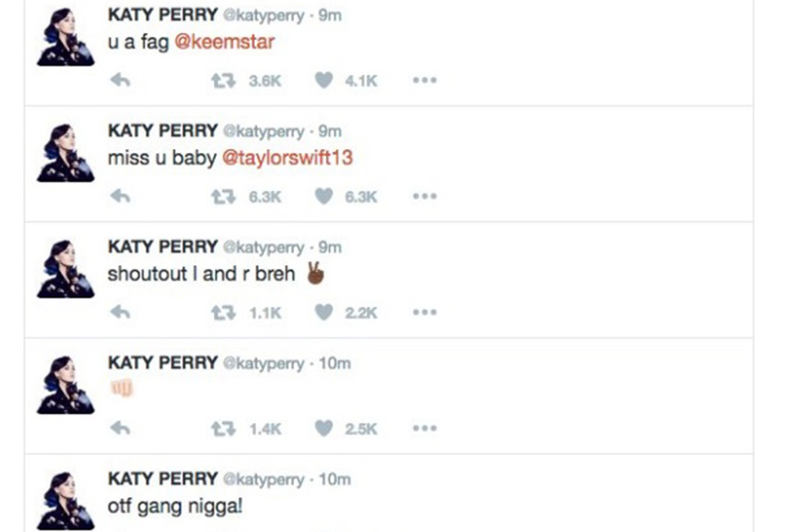Retweet the "miss u baby" tweet
805x532 pixels.
point(223,197)
